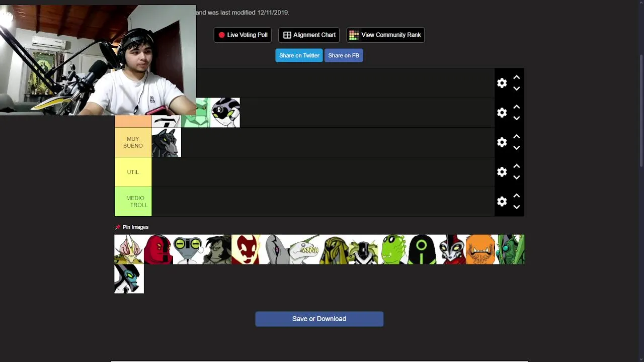
Task: Move MUY BUENO row down
Action: 517,148
